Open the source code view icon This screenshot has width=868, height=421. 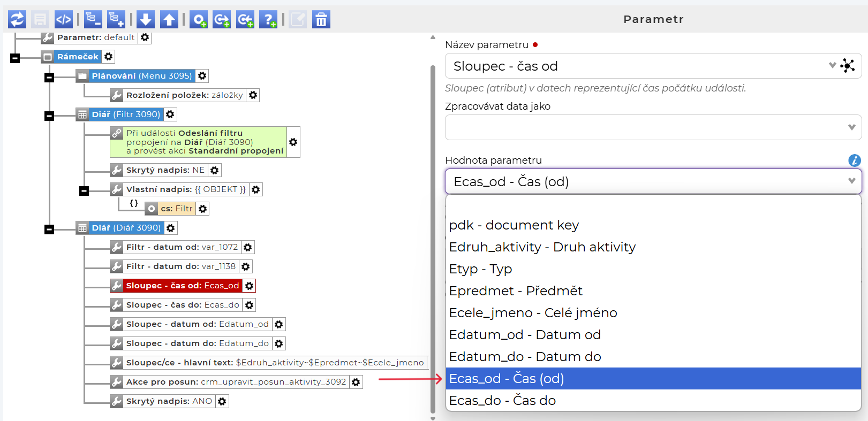click(64, 20)
